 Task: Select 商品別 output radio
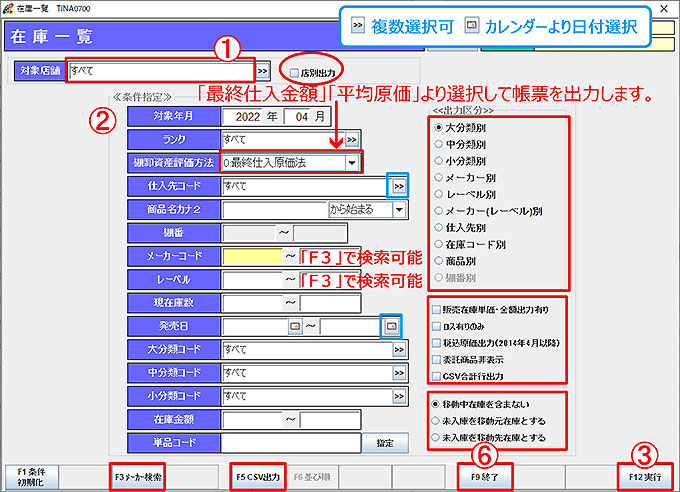tap(439, 261)
